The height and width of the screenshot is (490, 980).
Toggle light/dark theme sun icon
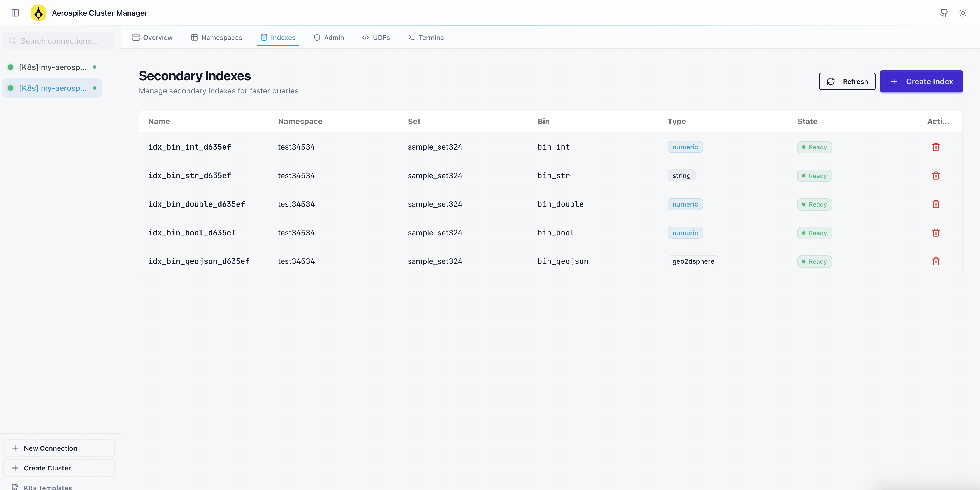963,13
